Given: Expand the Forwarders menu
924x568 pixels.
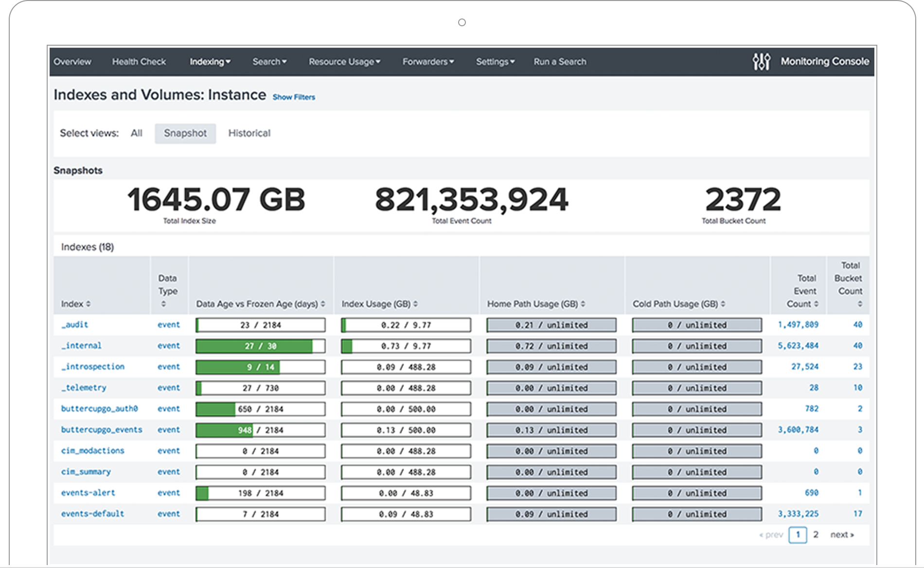Looking at the screenshot, I should pyautogui.click(x=428, y=62).
